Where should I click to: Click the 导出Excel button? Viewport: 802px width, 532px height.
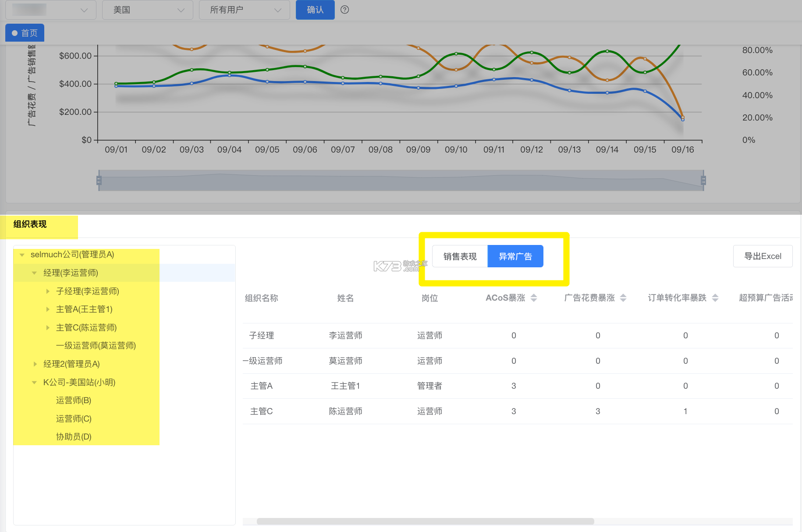[x=763, y=256]
